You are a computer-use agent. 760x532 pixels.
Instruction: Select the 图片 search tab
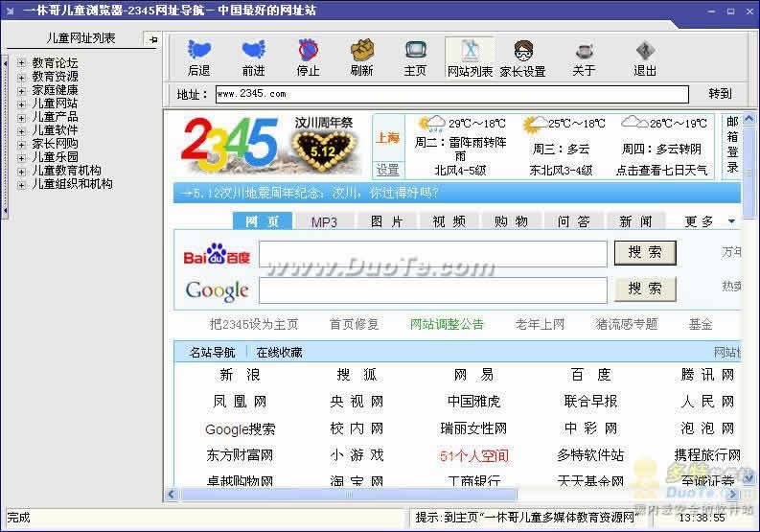(x=387, y=221)
